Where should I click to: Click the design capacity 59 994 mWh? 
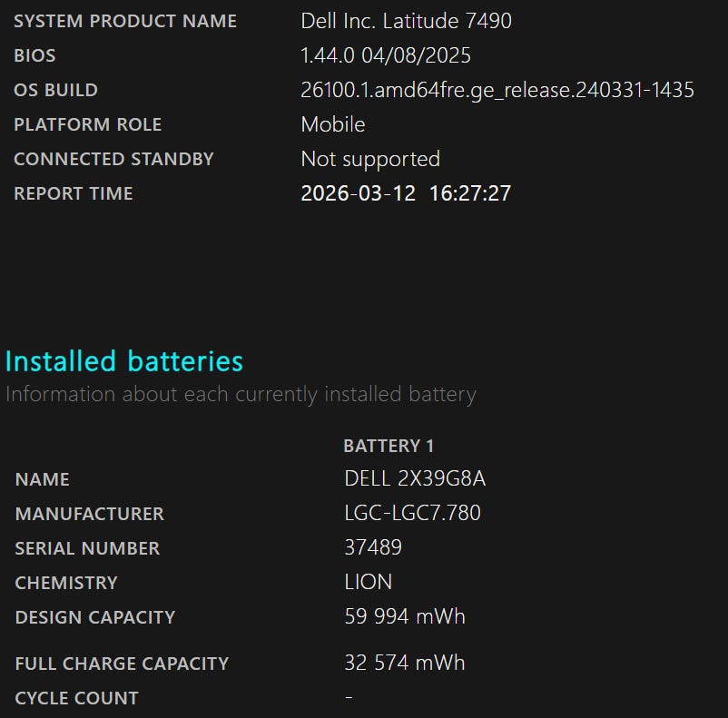coord(405,617)
